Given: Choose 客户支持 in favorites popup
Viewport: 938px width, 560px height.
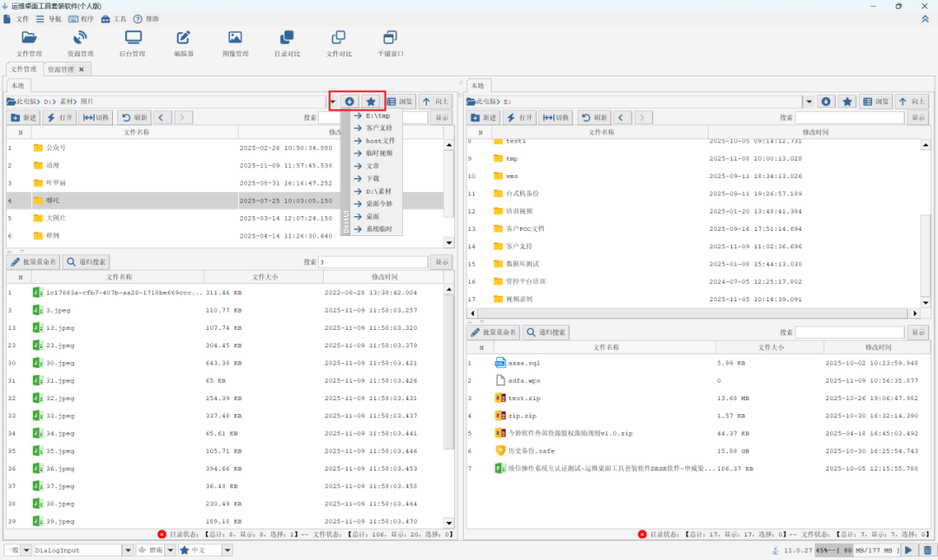Looking at the screenshot, I should click(x=376, y=128).
